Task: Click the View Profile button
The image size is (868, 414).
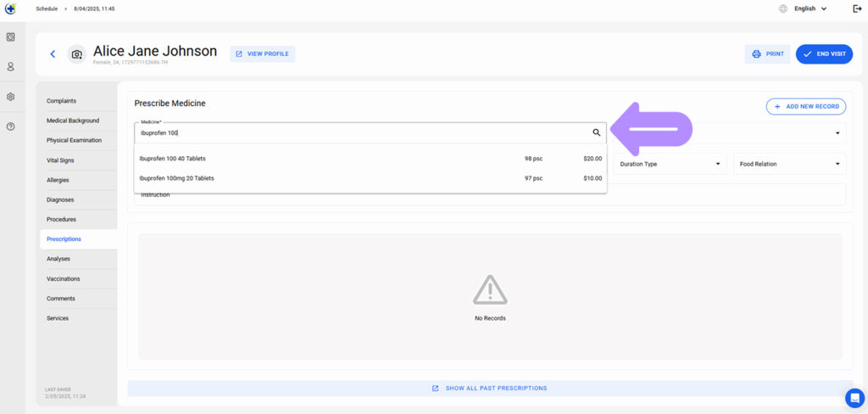Action: (x=263, y=53)
